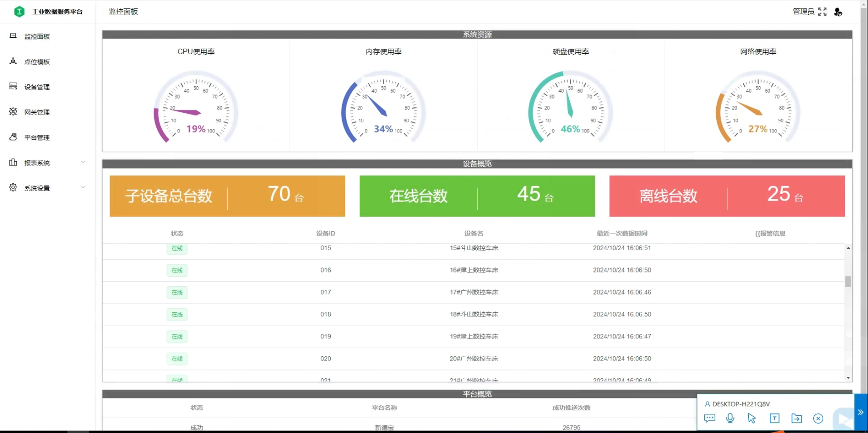Open 平台管理 via its sidebar icon
Screen dimensions: 868x433
coord(13,137)
